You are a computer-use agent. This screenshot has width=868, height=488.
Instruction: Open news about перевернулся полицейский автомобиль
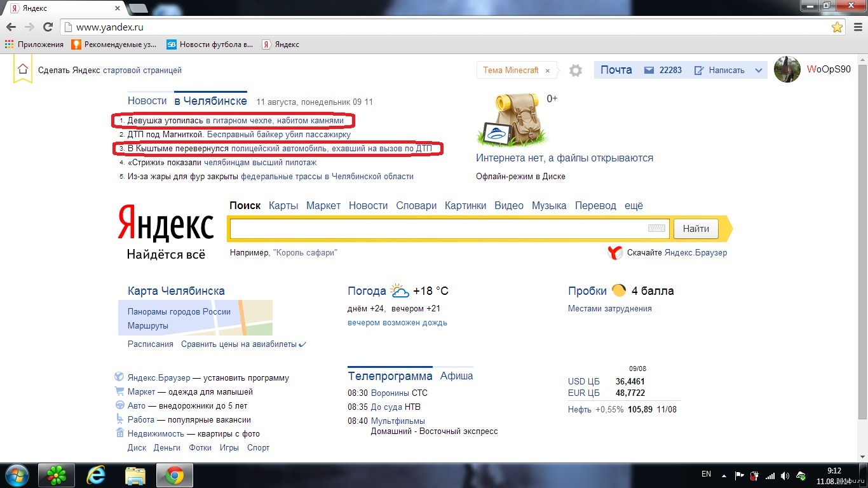pyautogui.click(x=280, y=148)
